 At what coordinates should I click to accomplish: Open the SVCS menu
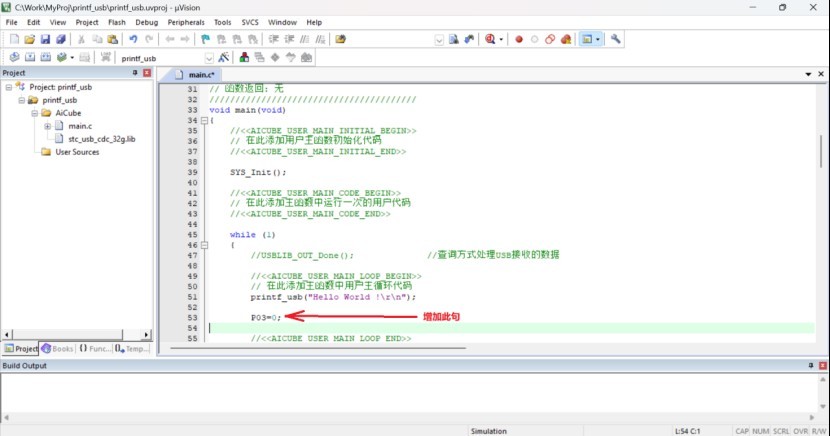pyautogui.click(x=250, y=22)
